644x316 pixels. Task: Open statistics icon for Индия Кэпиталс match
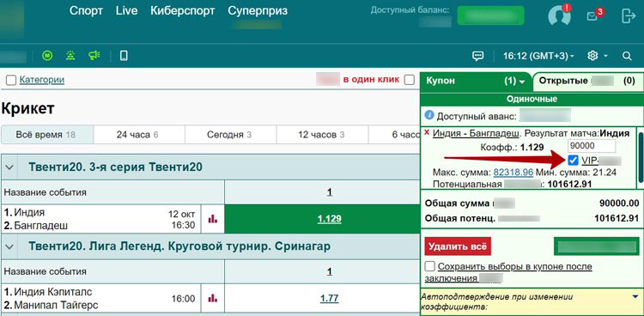tap(213, 298)
